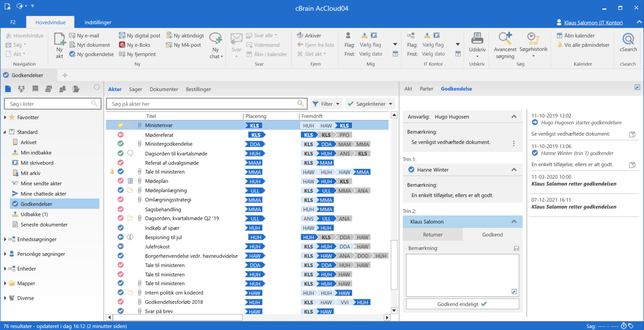Select the Mødereferat row
644x330 pixels.
[x=247, y=135]
